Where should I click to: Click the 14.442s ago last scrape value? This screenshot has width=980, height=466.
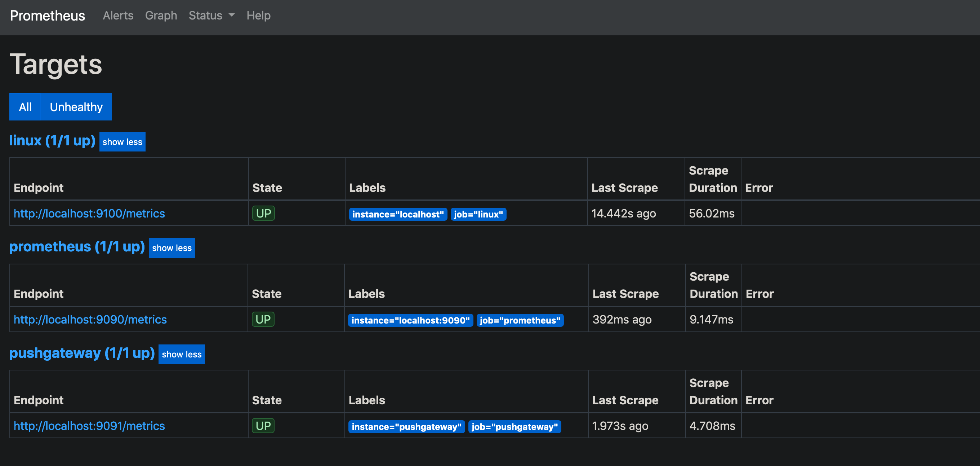coord(624,213)
